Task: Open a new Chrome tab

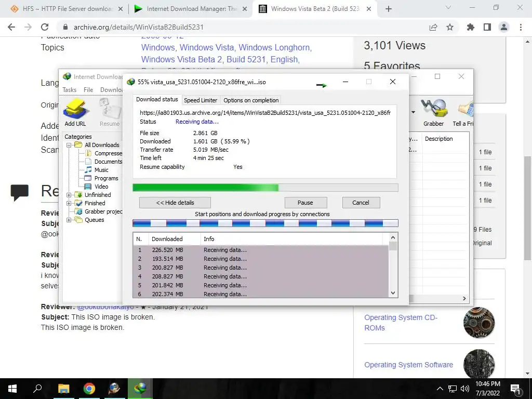Action: pos(389,9)
